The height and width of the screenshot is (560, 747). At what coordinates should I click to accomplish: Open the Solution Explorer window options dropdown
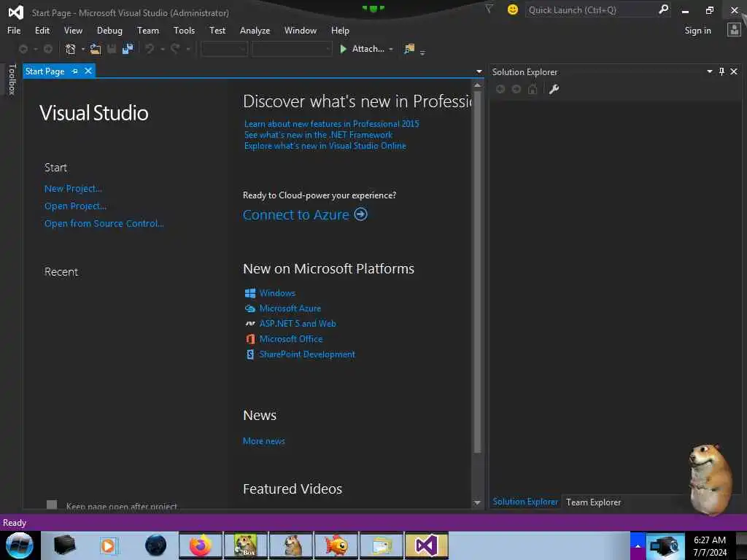point(709,71)
